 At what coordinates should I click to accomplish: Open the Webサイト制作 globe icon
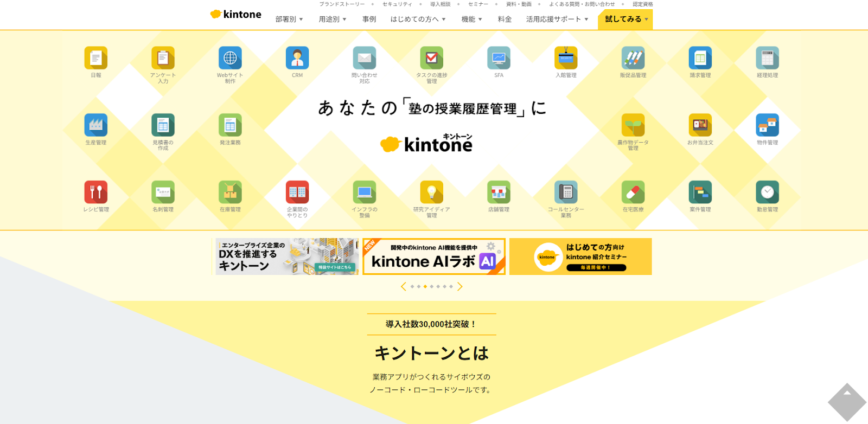coord(230,58)
